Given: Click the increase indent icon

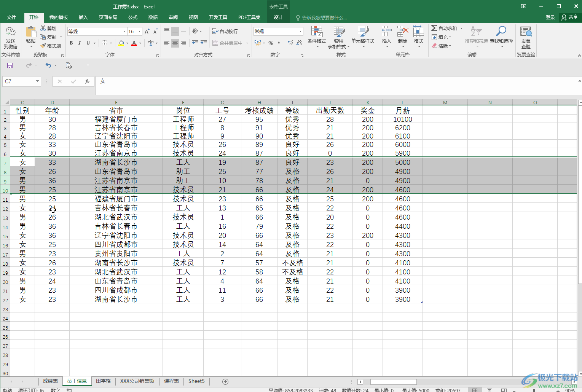Looking at the screenshot, I should [x=204, y=43].
